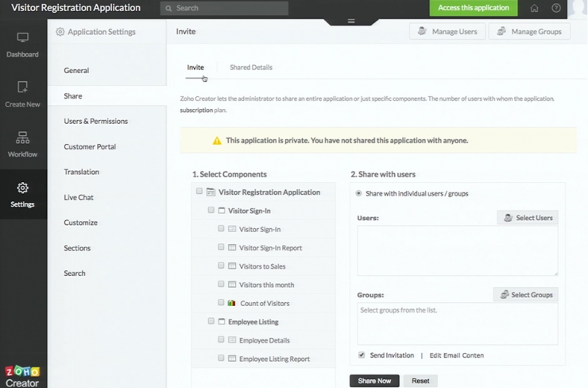Click the warning triangle icon

[x=217, y=141]
